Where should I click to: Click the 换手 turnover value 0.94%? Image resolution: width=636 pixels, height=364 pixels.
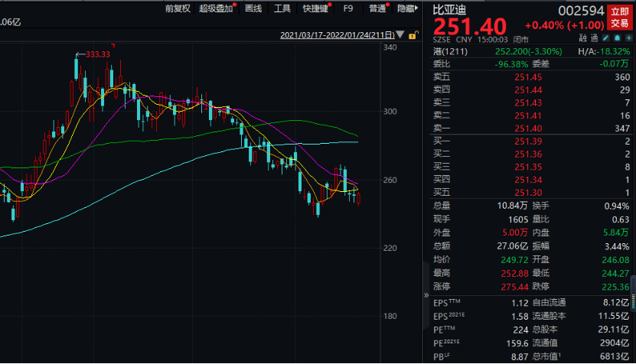point(617,206)
